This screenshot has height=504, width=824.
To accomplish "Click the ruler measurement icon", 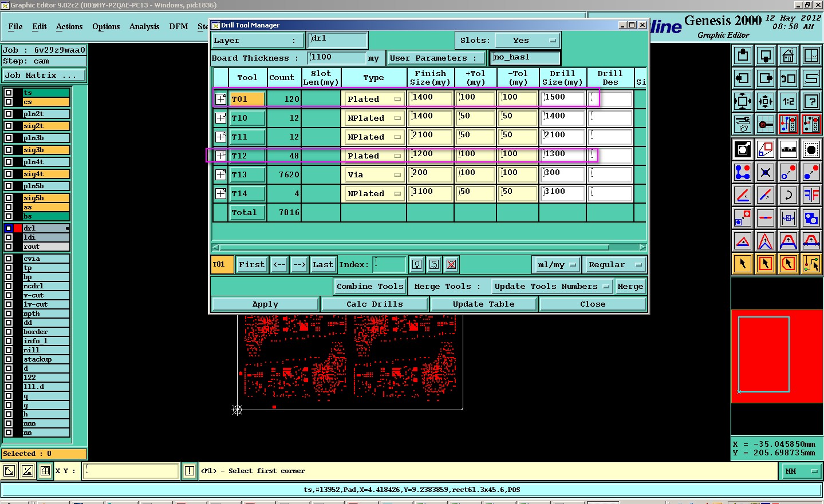I will tap(788, 149).
